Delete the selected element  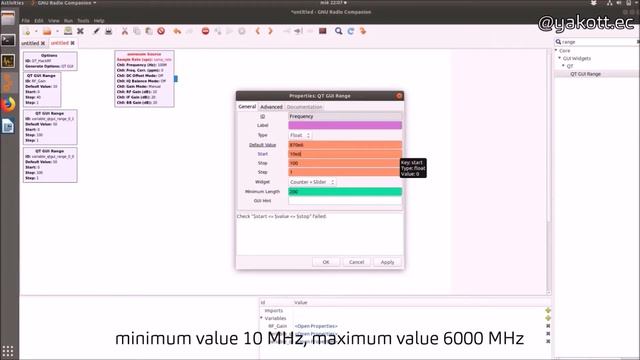pyautogui.click(x=161, y=31)
